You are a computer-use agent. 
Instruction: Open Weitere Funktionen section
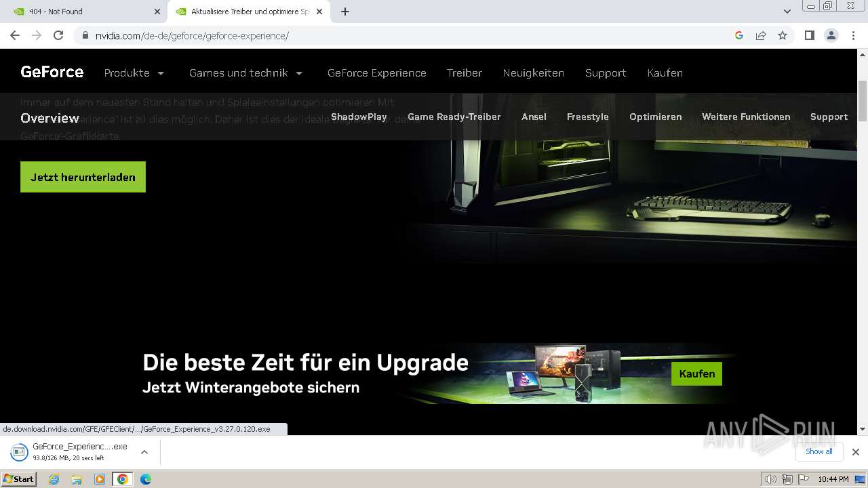[746, 117]
